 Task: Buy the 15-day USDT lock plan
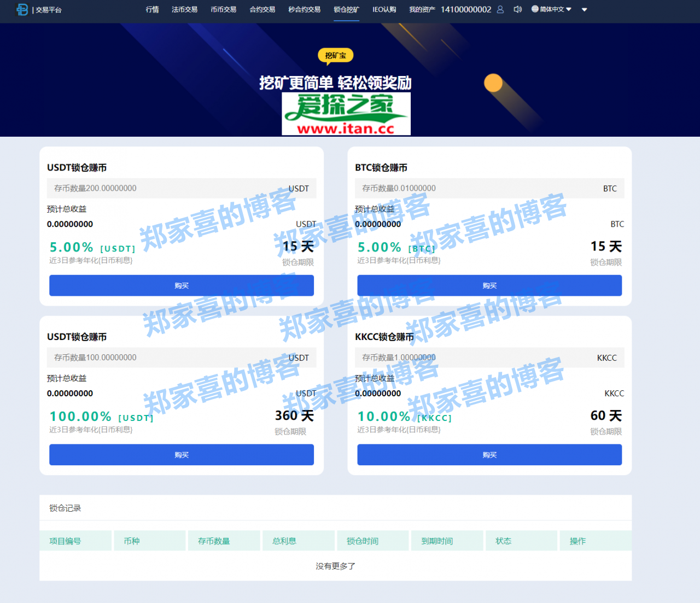(x=182, y=285)
